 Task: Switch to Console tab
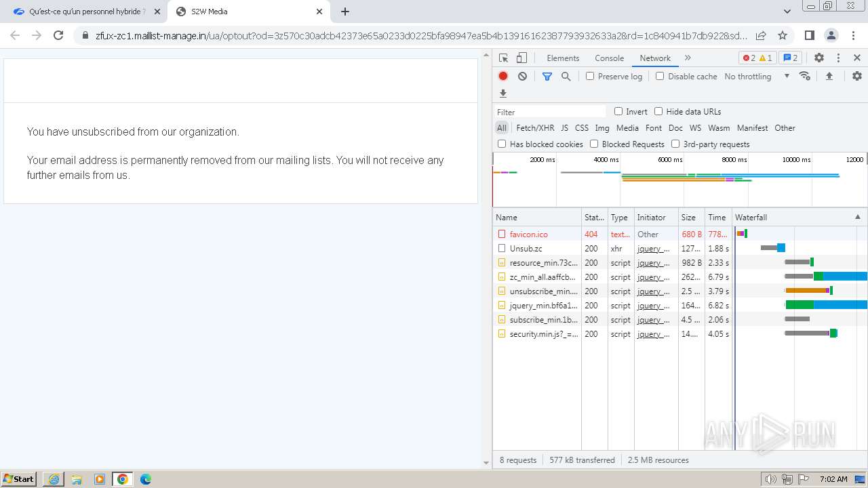[609, 58]
